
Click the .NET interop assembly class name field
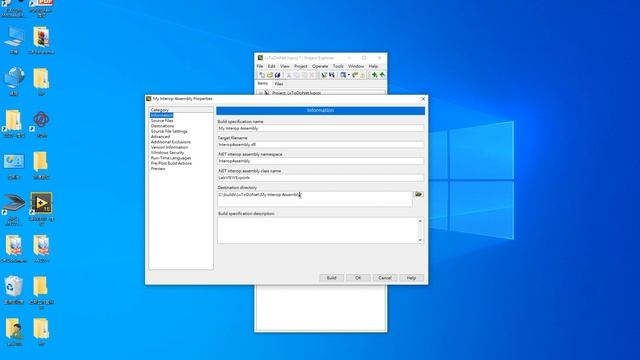coord(320,178)
